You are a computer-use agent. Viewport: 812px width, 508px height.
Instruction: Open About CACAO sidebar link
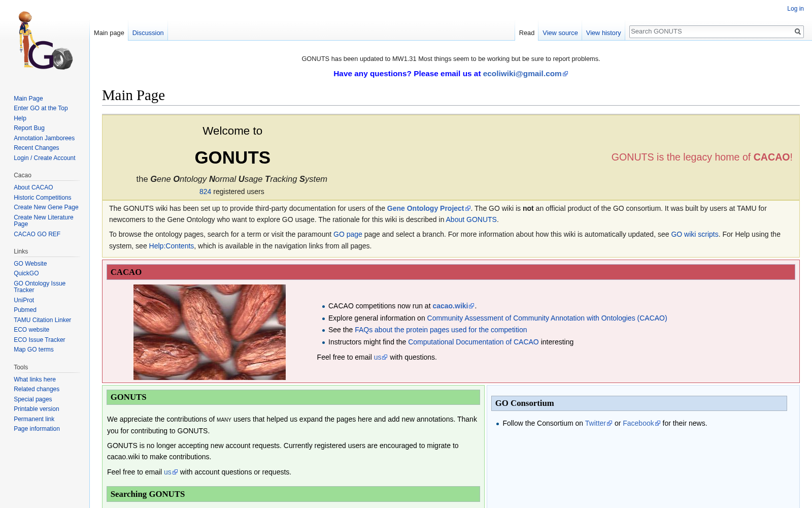[x=33, y=187]
